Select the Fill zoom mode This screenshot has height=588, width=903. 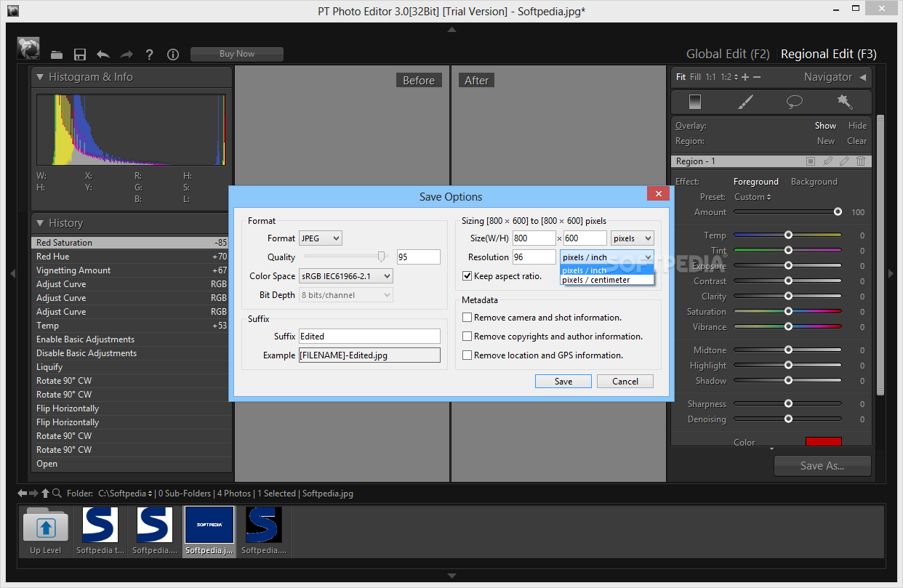pos(695,77)
